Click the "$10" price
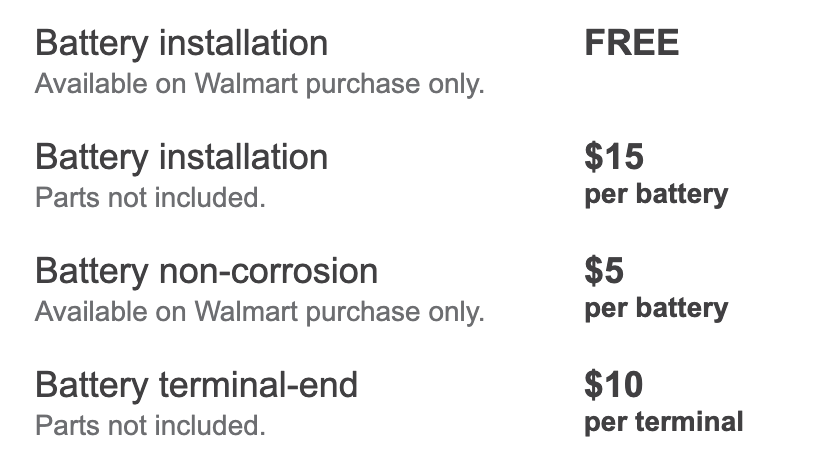Viewport: 814px width, 466px height. click(x=614, y=385)
